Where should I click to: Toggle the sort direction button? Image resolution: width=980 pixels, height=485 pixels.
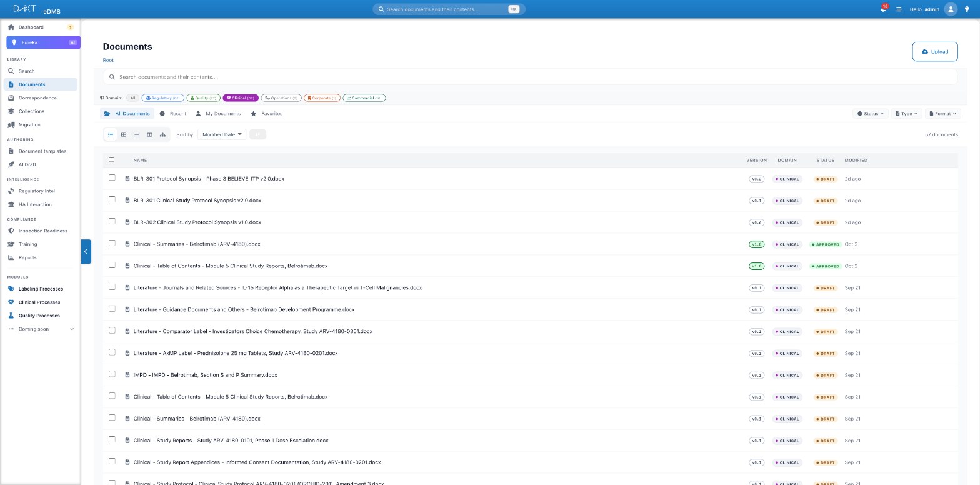click(x=257, y=134)
